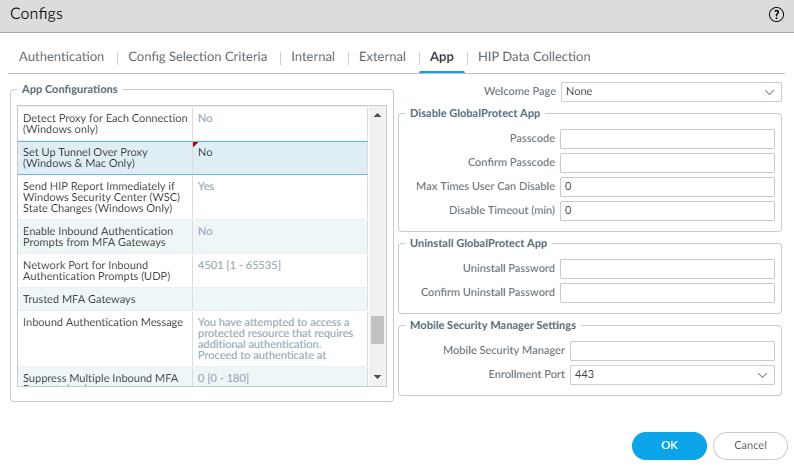Go to the Internal tab
Image resolution: width=794 pixels, height=474 pixels.
pyautogui.click(x=313, y=57)
